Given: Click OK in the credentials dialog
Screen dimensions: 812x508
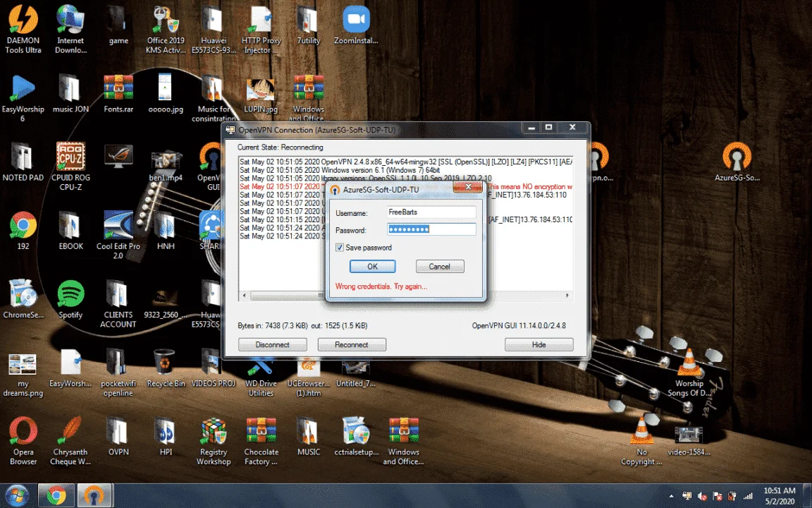Looking at the screenshot, I should (372, 267).
